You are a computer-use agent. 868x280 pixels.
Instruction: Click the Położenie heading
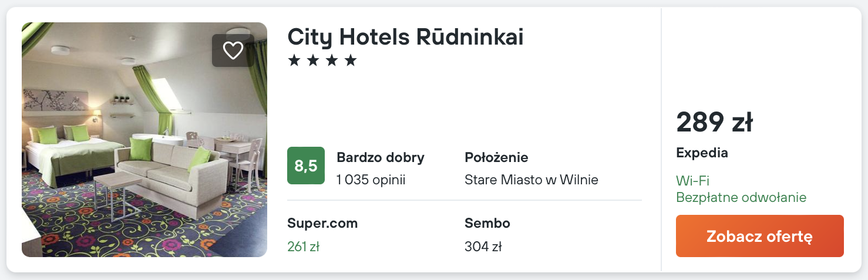[x=496, y=157]
